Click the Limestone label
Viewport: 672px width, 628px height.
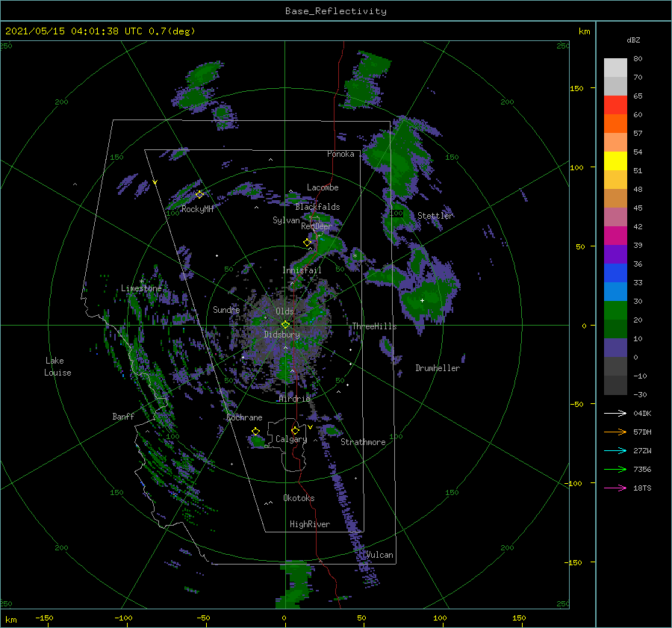click(x=141, y=288)
